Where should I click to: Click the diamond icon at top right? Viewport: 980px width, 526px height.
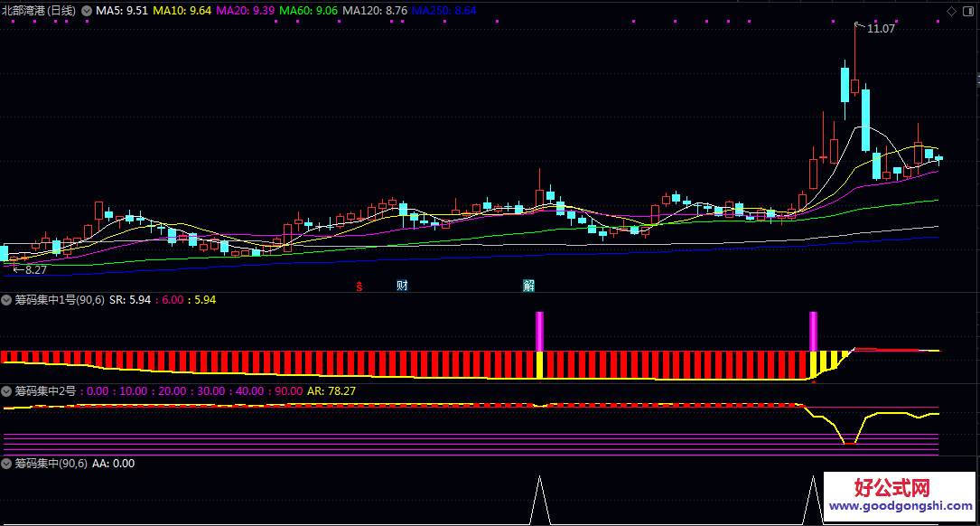[x=951, y=11]
